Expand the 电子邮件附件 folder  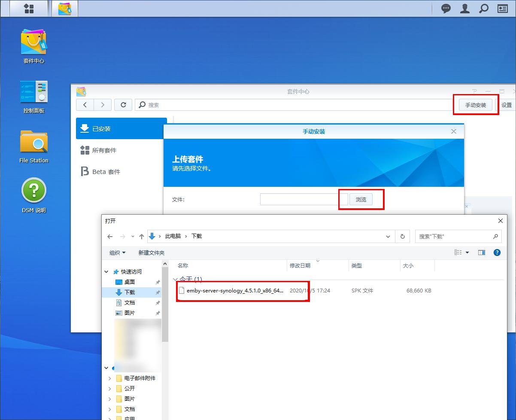pos(109,378)
